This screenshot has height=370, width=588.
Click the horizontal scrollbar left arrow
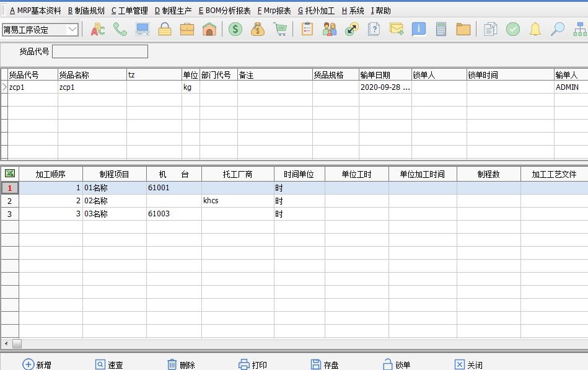tap(6, 343)
